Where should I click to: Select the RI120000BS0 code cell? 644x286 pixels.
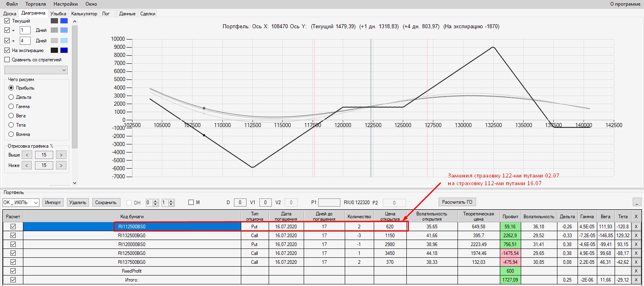(132, 244)
